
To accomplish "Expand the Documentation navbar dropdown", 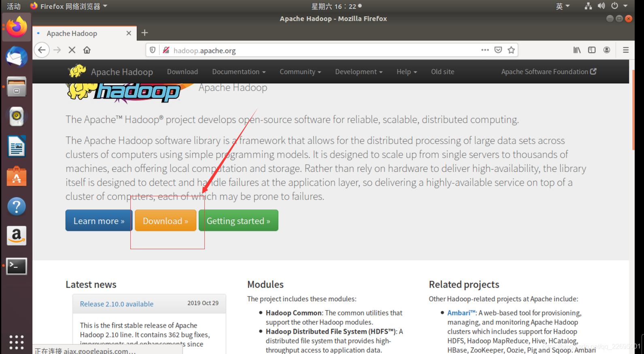I will (x=239, y=72).
